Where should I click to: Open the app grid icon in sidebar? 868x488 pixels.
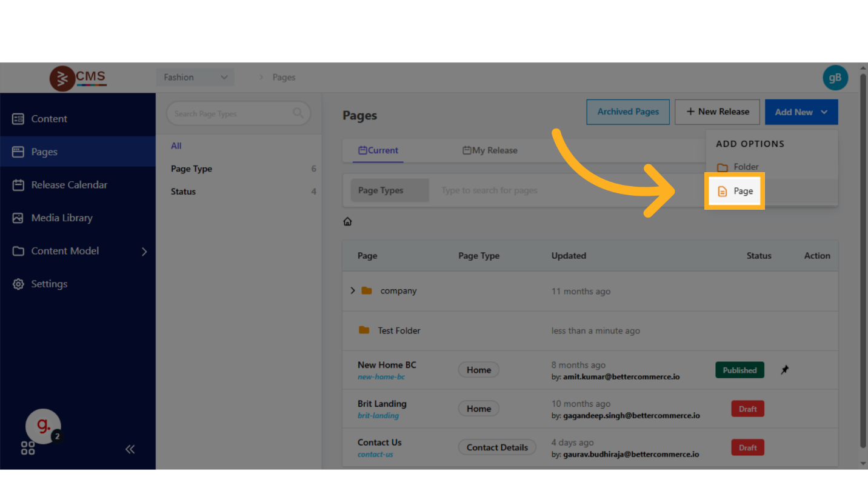(x=28, y=449)
